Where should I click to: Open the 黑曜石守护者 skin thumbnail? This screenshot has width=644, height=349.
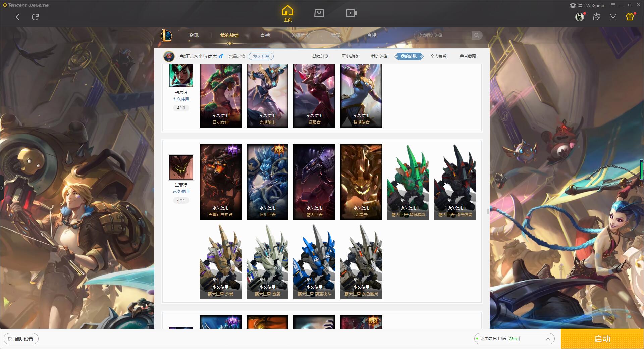coord(220,182)
